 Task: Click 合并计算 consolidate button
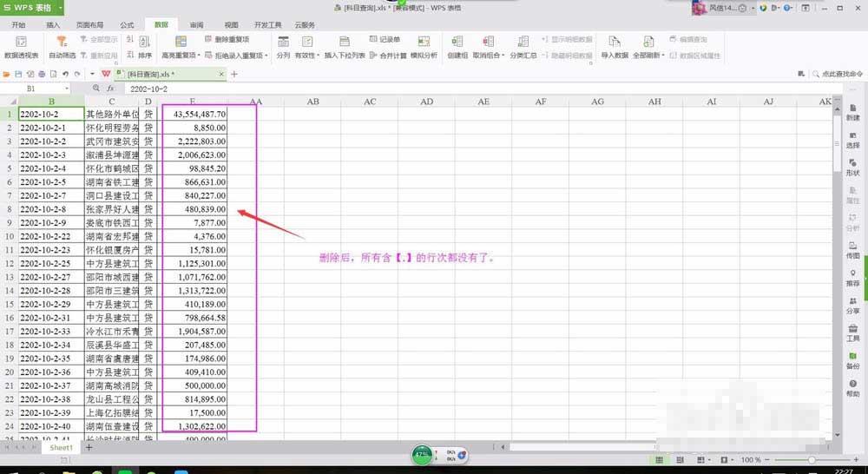pyautogui.click(x=387, y=55)
